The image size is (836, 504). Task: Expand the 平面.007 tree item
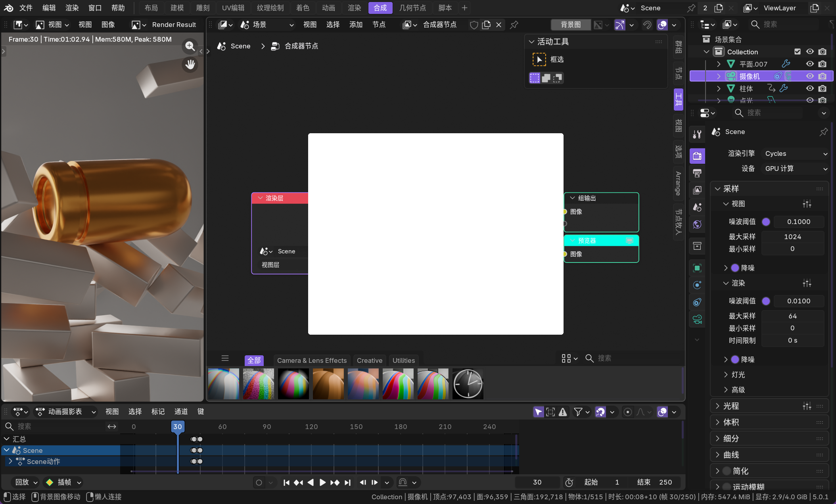click(x=719, y=64)
